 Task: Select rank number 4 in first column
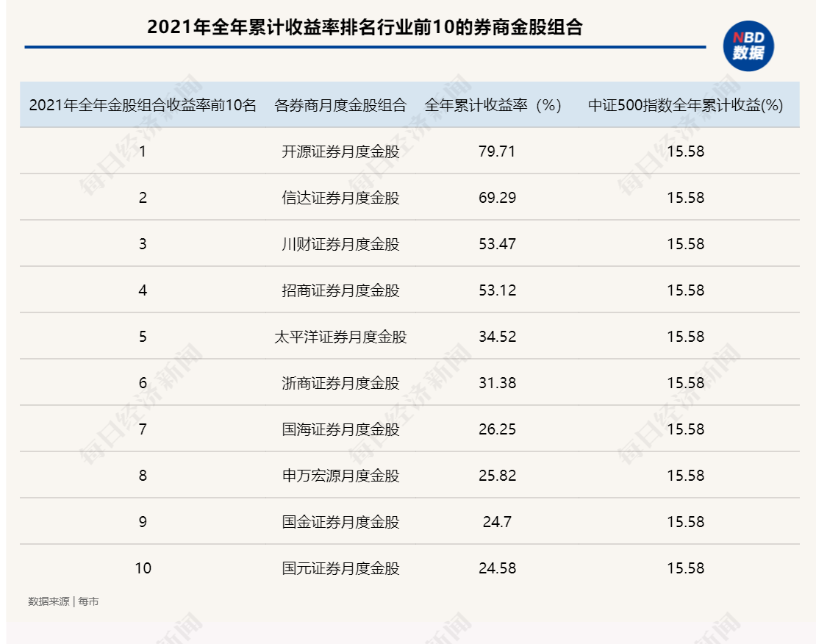(143, 290)
